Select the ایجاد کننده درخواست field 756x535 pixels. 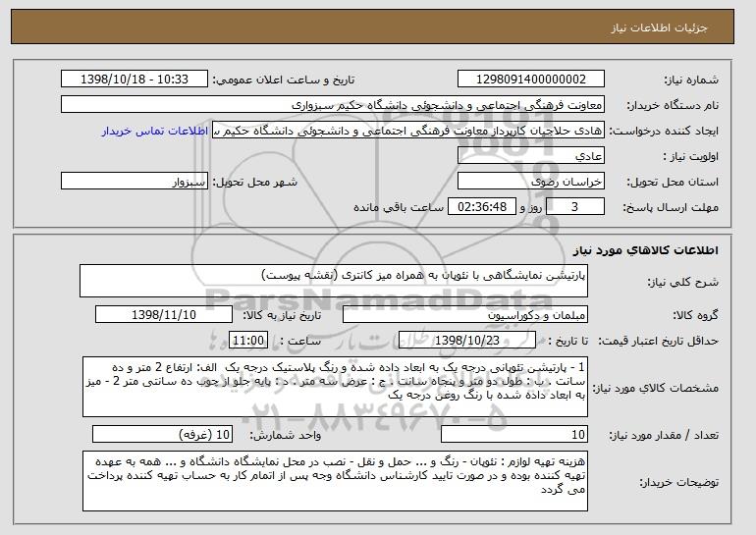click(408, 131)
